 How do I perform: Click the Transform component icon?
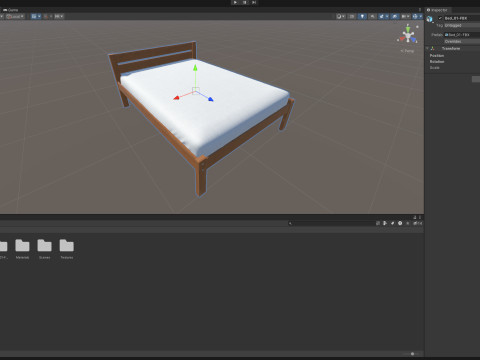[433, 48]
